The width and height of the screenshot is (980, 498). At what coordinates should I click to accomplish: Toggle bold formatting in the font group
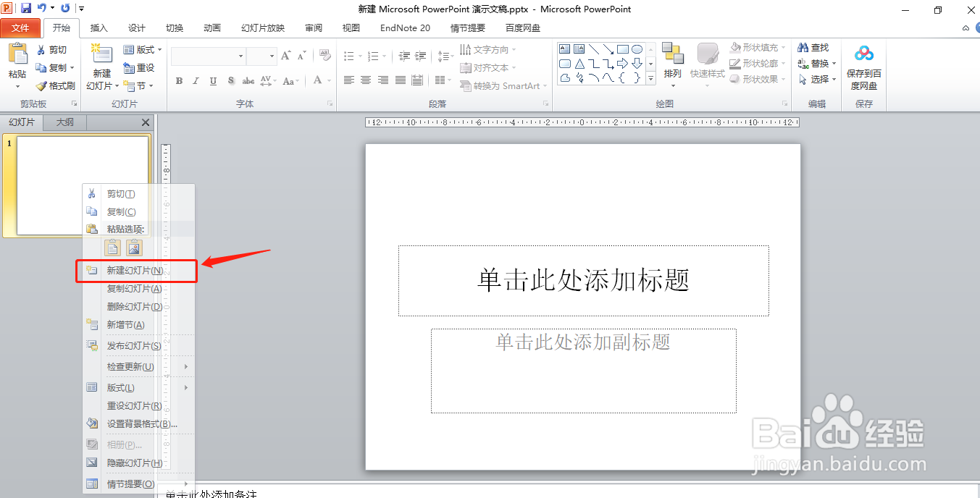[179, 81]
